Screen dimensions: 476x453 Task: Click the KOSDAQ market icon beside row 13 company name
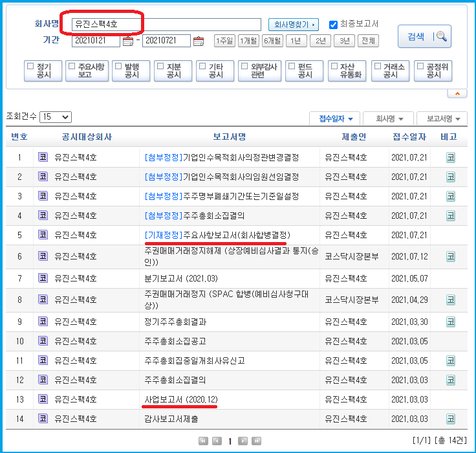click(x=43, y=399)
